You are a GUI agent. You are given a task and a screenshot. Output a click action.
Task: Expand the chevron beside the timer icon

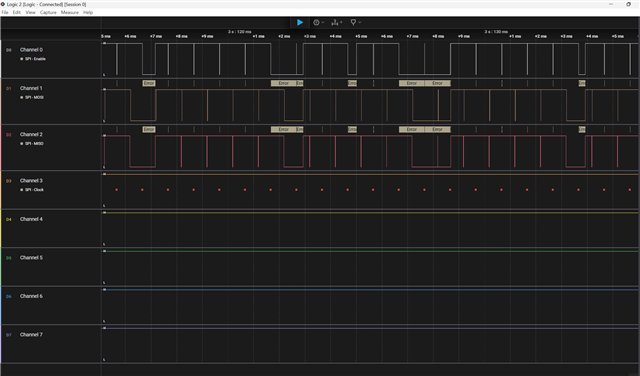pyautogui.click(x=323, y=22)
